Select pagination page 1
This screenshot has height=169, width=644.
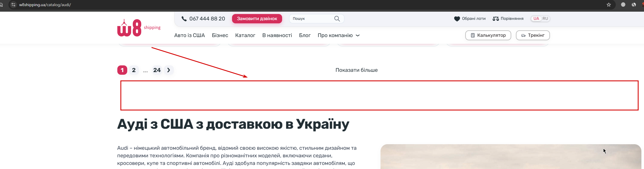pos(122,70)
